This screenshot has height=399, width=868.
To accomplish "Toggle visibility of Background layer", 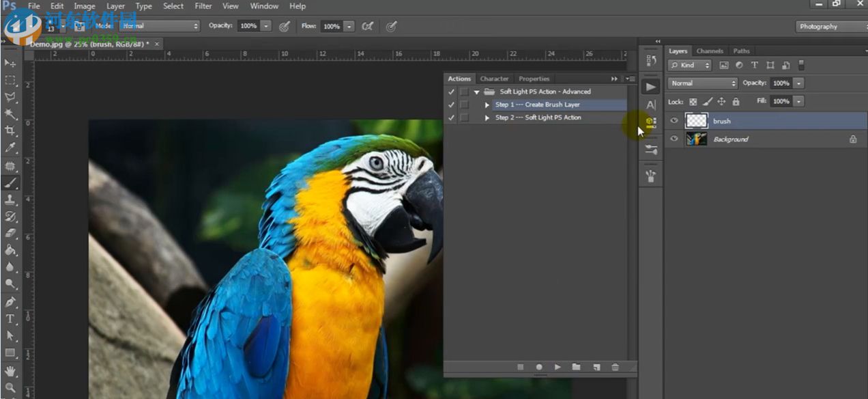I will tap(674, 139).
